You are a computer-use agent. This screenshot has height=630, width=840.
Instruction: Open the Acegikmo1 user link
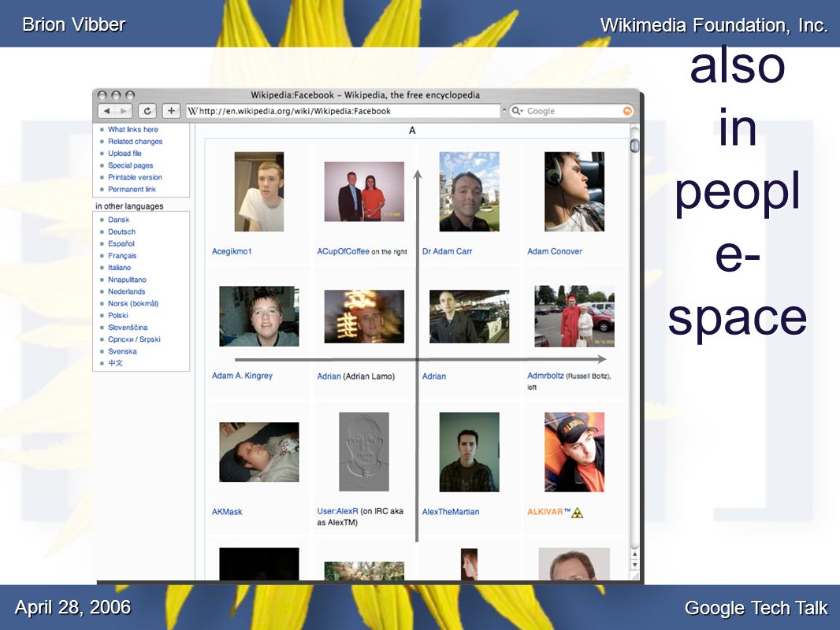[x=232, y=251]
